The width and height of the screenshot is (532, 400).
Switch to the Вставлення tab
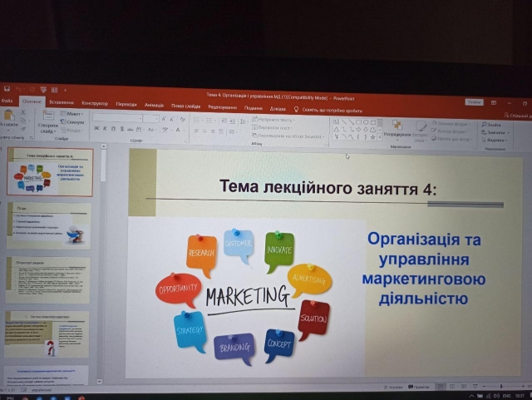pyautogui.click(x=62, y=102)
